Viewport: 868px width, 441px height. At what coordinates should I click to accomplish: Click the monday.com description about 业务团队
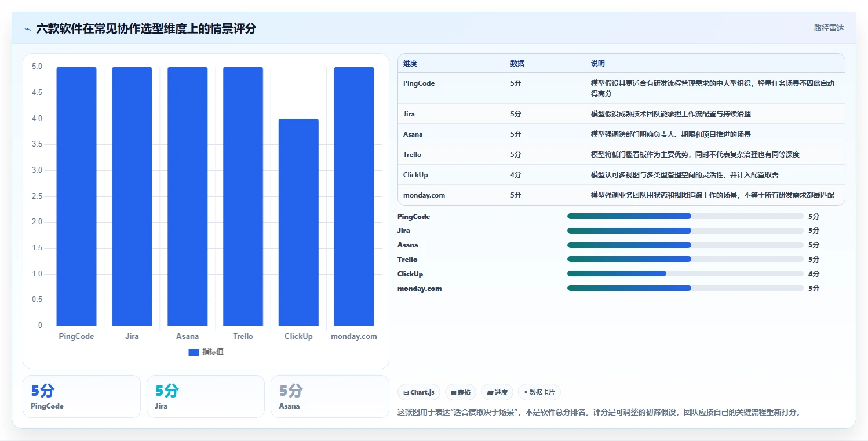click(713, 195)
